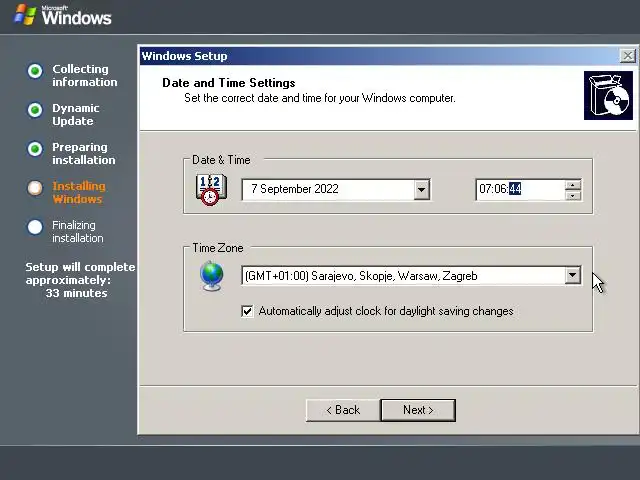Click the 'Date & Time' group label
The width and height of the screenshot is (640, 480).
tap(221, 160)
